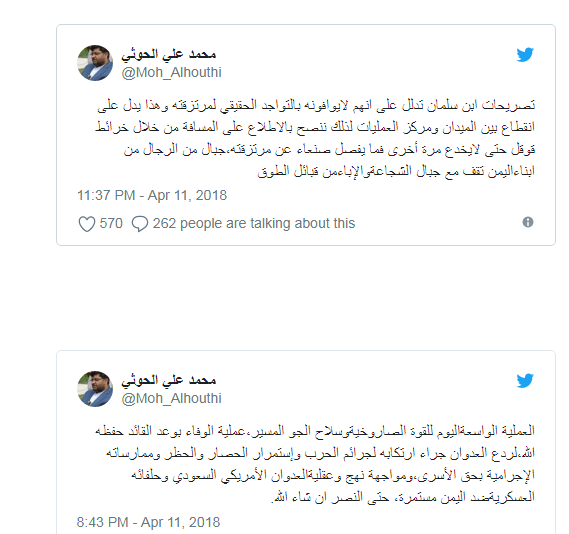
Task: Open @Moh_Alhouthi handle in second tweet
Action: (171, 398)
